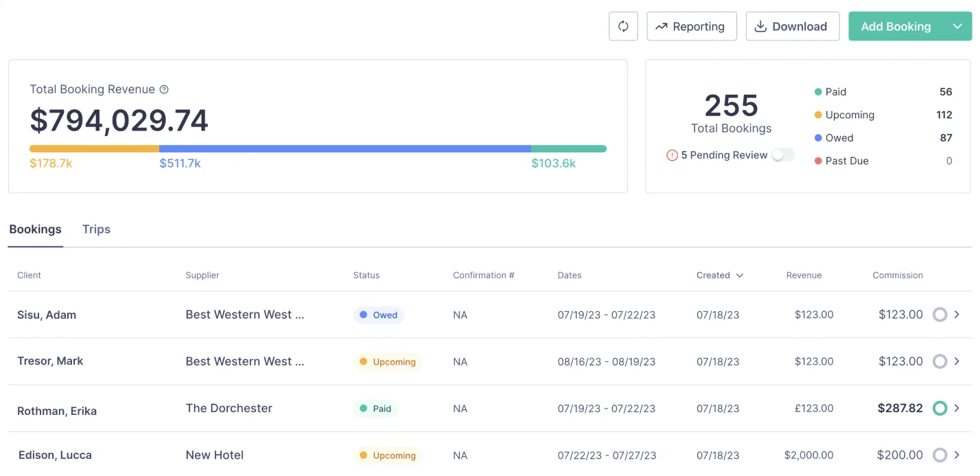Click the green Paid legend dot
Viewport: 980px width, 476px height.
(x=817, y=92)
